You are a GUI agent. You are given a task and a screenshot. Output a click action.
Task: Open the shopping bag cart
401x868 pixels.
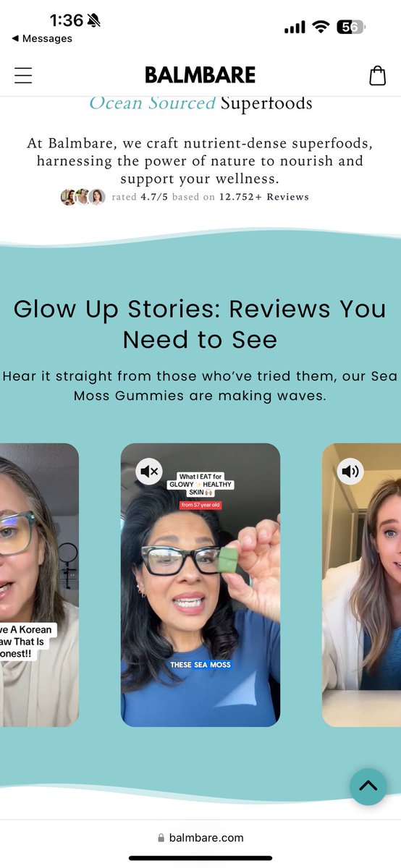click(x=377, y=75)
